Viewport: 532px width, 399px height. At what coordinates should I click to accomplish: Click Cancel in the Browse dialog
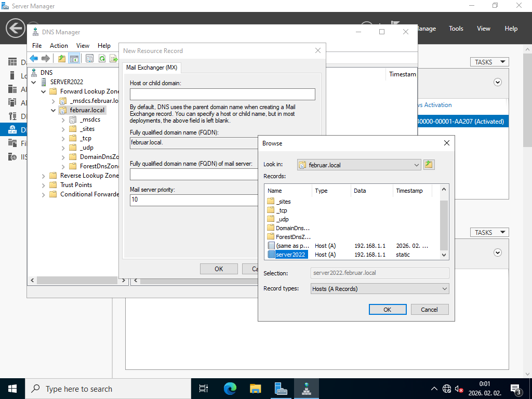[x=429, y=309]
